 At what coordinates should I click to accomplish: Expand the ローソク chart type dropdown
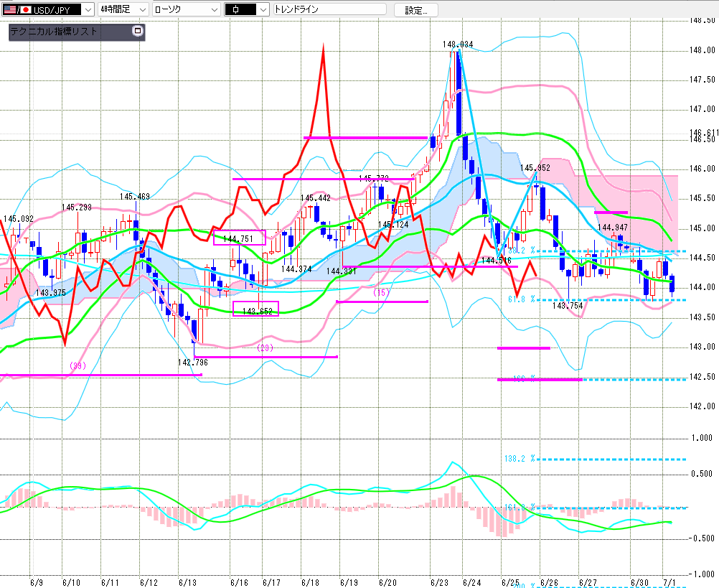[x=186, y=9]
